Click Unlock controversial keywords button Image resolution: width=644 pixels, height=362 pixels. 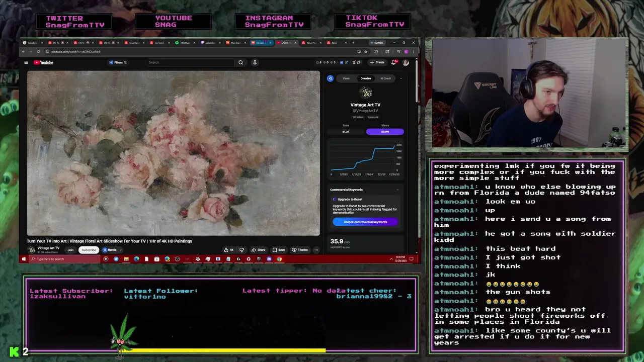pos(365,222)
